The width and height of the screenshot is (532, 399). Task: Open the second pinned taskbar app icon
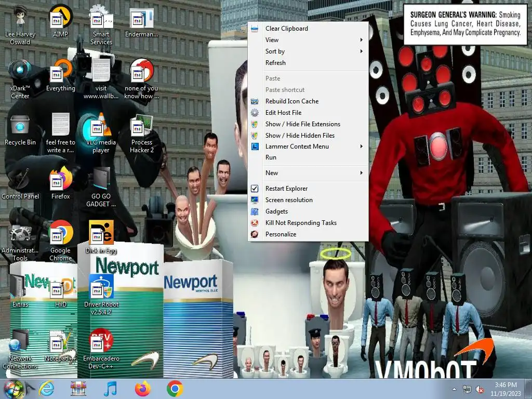click(78, 389)
